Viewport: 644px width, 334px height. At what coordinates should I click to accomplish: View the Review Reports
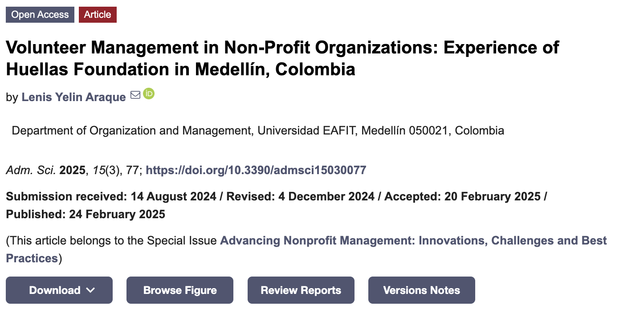pyautogui.click(x=301, y=290)
